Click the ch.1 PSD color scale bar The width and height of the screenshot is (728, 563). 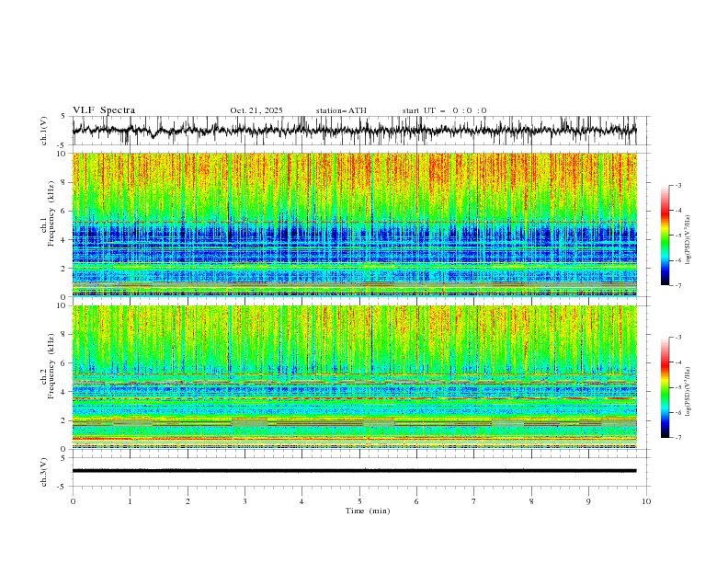click(x=665, y=236)
